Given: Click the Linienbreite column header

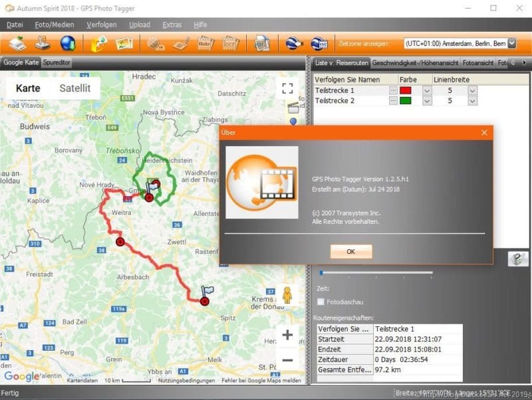Looking at the screenshot, I should [452, 80].
